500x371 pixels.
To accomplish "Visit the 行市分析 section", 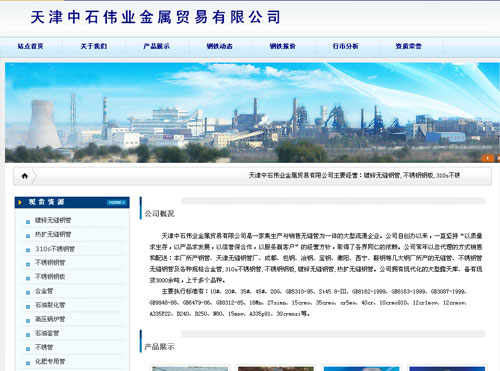I will click(346, 46).
